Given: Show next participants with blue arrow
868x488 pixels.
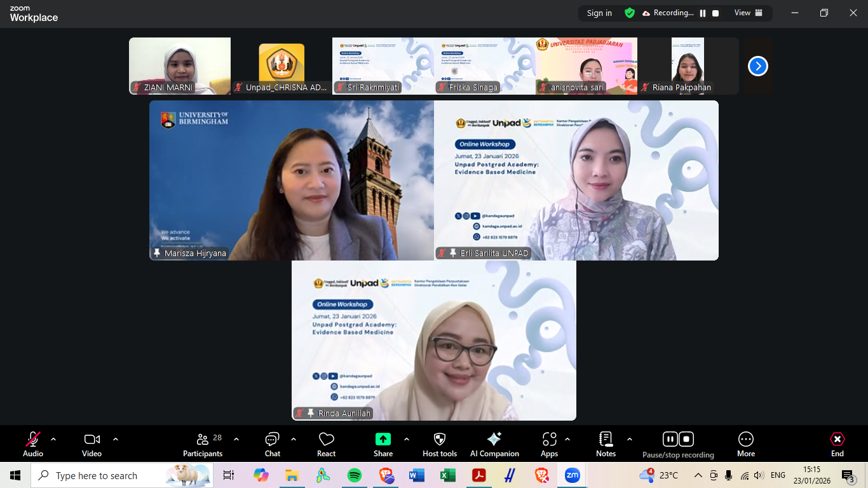Looking at the screenshot, I should [758, 66].
